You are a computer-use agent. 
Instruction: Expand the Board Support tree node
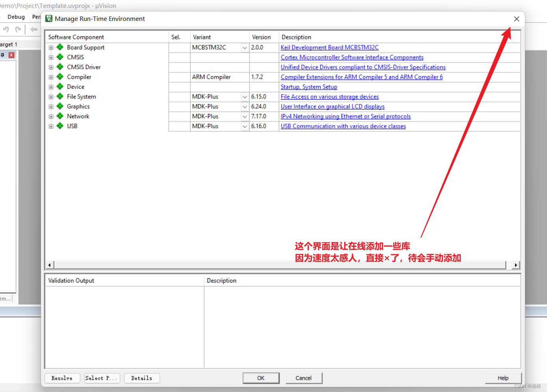click(51, 48)
